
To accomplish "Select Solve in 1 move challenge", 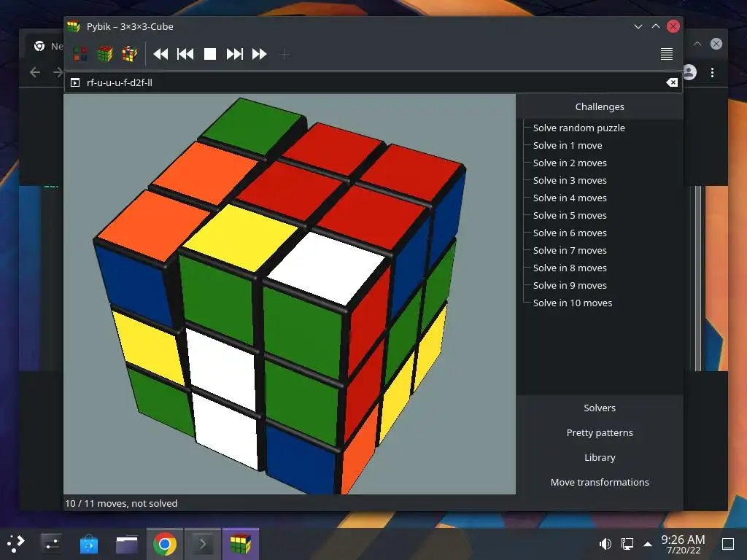I will 568,145.
